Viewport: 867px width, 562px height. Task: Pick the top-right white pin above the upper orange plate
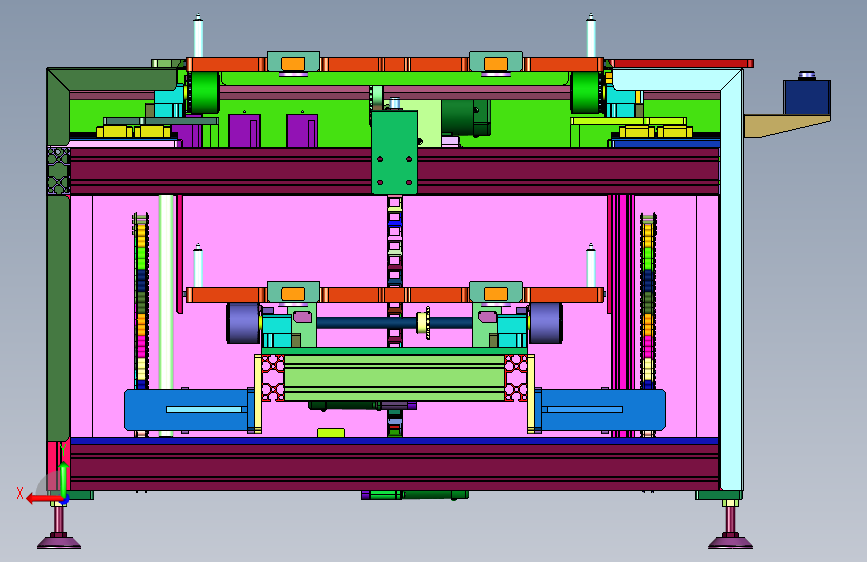[591, 35]
